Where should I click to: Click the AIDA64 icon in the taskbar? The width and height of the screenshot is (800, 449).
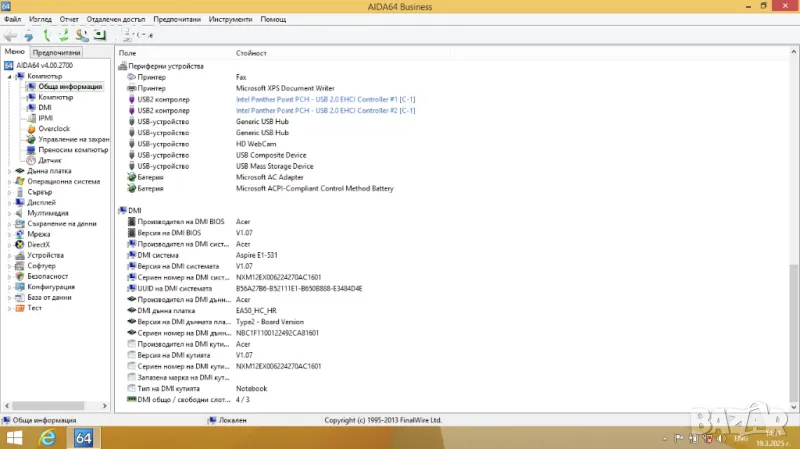83,438
